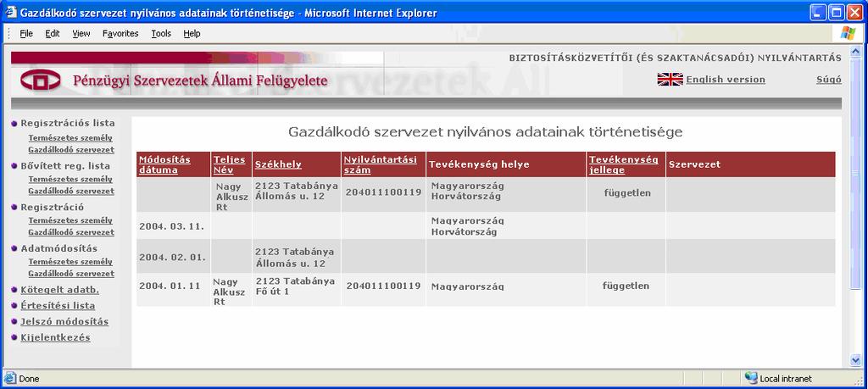Screen dimensions: 868x389
Task: Click the 2004. 02. 01. date cell
Action: tap(171, 258)
